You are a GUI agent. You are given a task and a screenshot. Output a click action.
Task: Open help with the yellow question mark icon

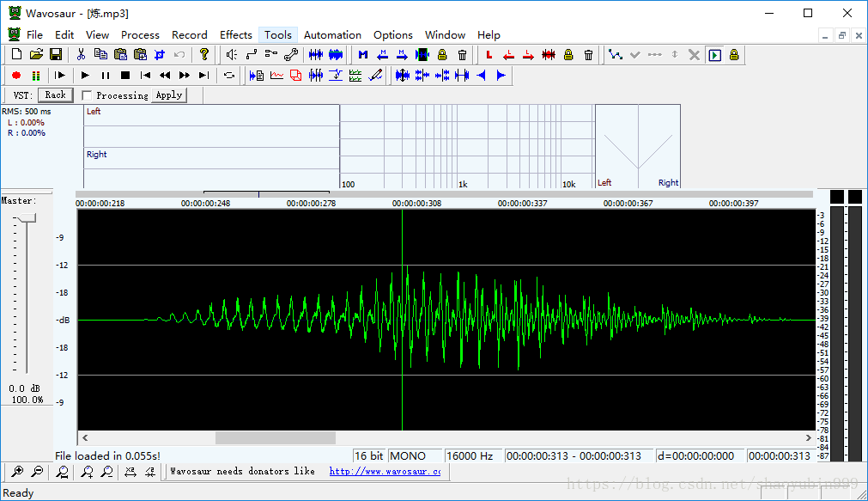click(204, 54)
